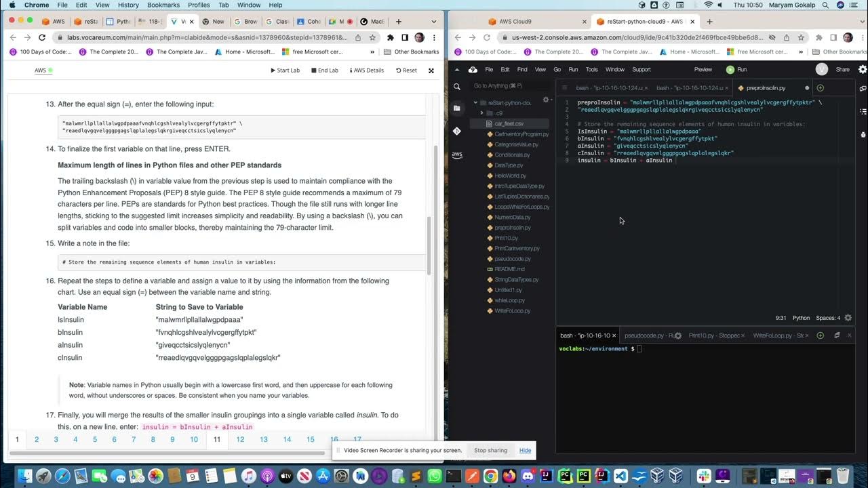Open Chrome tab search dropdown arrow
This screenshot has width=868, height=488.
coord(433,21)
